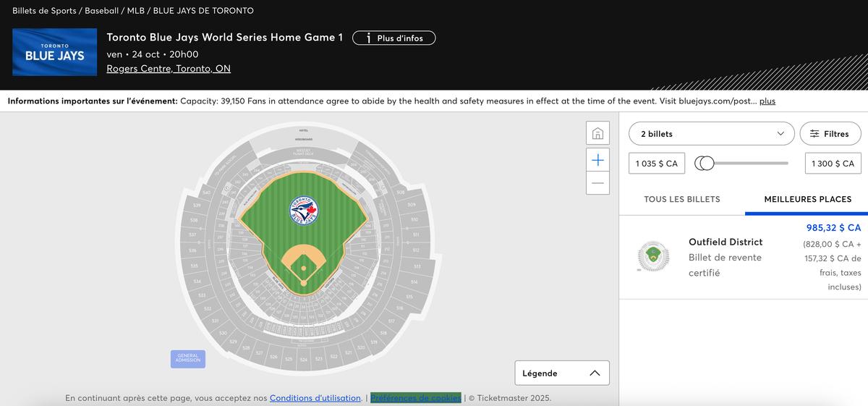Click the Filtres sliders icon

[814, 134]
